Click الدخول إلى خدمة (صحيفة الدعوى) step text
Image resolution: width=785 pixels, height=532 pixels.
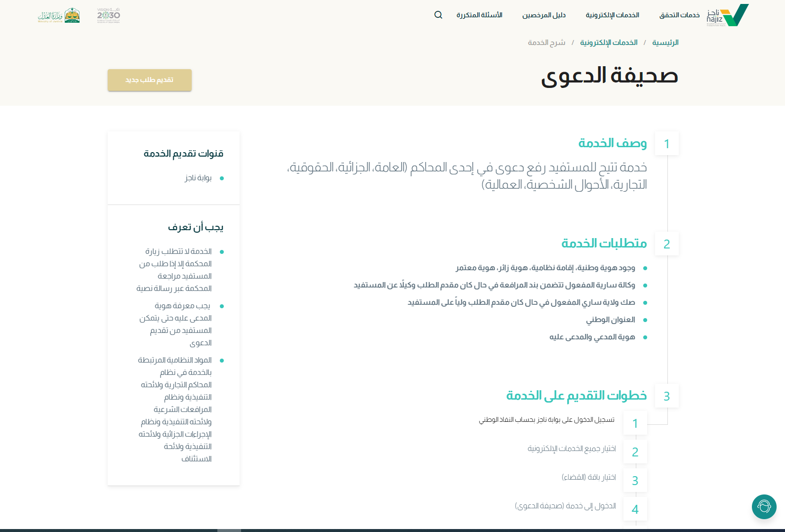coord(566,506)
